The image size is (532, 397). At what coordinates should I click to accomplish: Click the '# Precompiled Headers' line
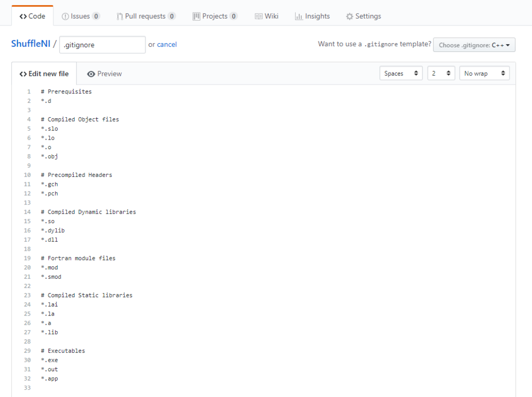pos(76,175)
